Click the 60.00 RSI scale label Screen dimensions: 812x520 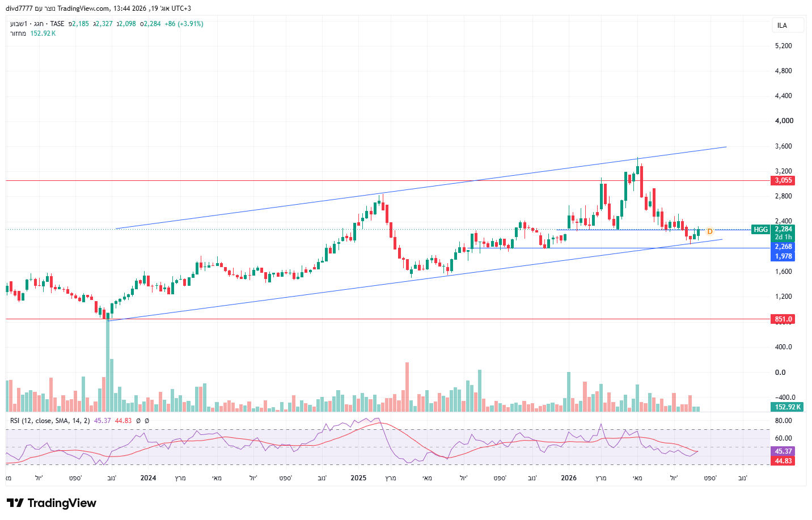click(x=783, y=438)
